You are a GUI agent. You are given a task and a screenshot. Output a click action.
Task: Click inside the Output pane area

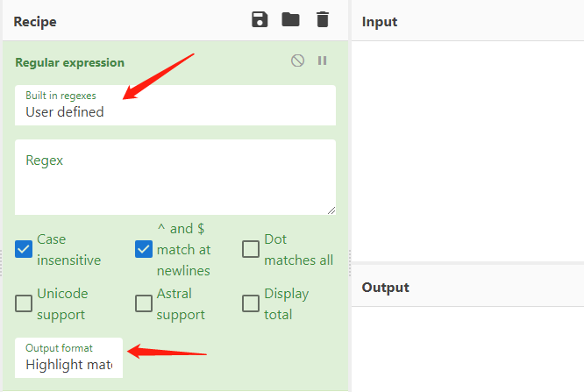(467, 346)
